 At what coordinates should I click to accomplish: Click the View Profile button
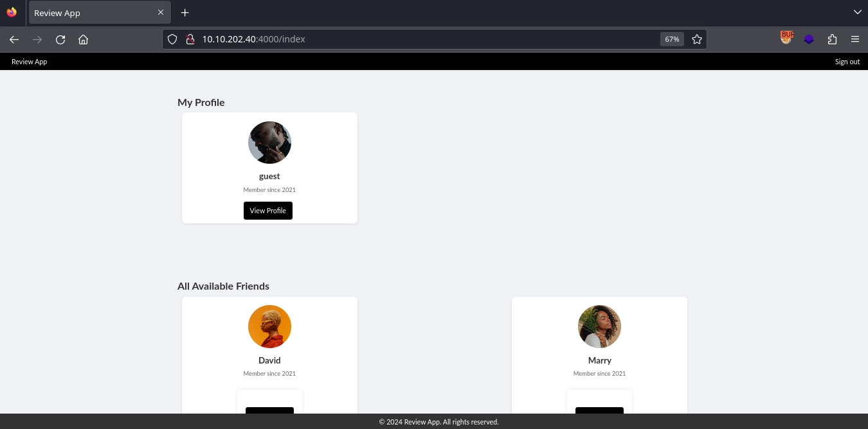tap(267, 211)
